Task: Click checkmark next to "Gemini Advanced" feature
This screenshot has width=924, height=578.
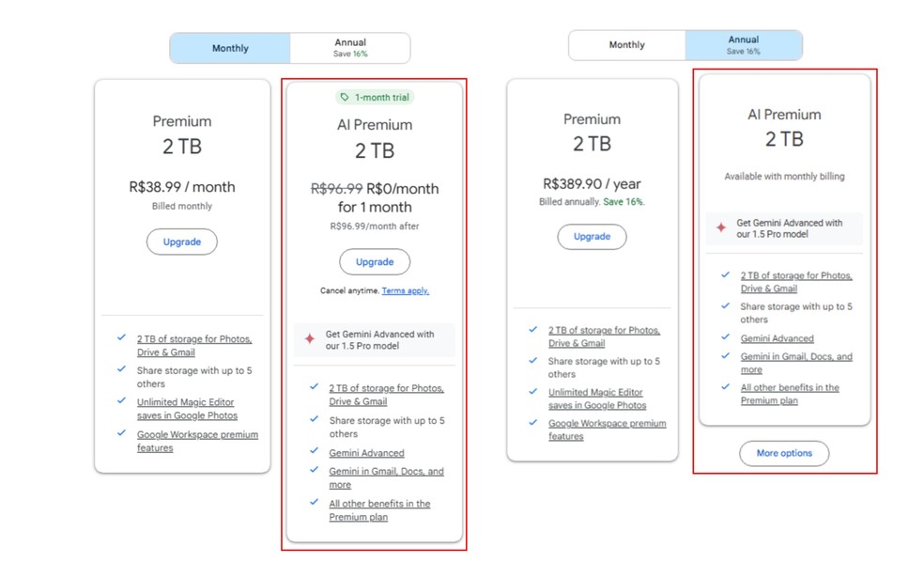Action: pyautogui.click(x=313, y=452)
